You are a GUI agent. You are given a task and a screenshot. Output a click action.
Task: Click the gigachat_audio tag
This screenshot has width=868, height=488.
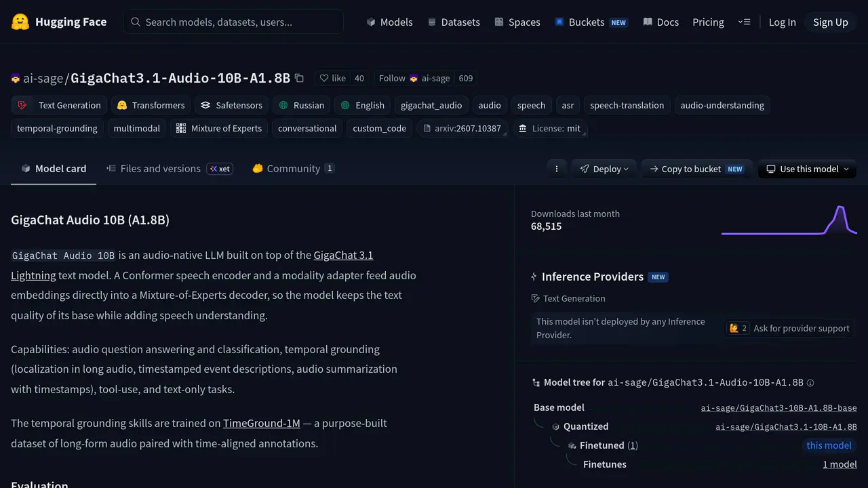[x=431, y=105]
